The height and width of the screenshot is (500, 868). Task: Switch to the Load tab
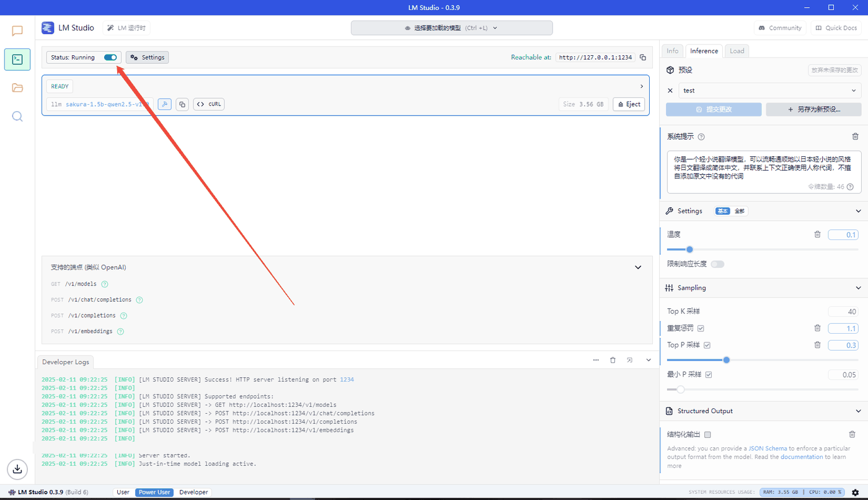737,51
